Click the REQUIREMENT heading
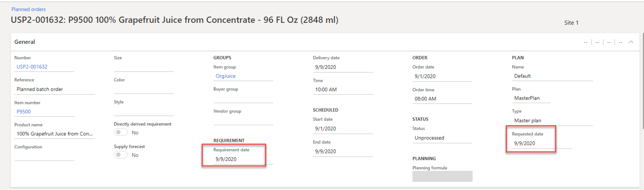Screen dimensions: 644x190 pos(229,140)
